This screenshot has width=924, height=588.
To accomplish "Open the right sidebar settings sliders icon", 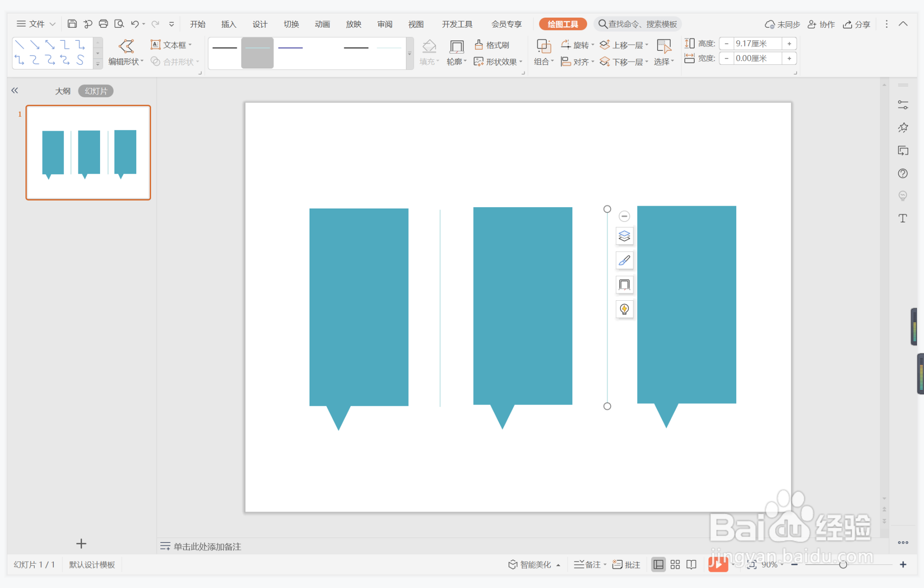I will point(903,105).
